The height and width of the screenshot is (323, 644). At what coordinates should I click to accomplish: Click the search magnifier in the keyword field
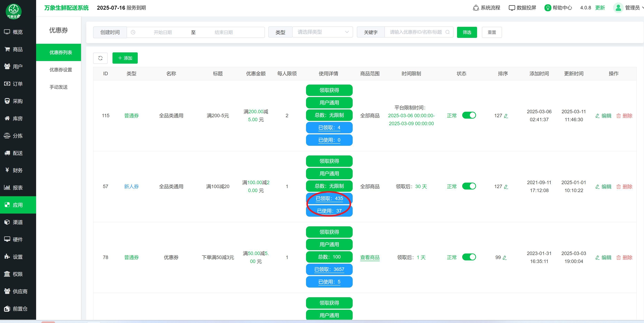[x=448, y=32]
